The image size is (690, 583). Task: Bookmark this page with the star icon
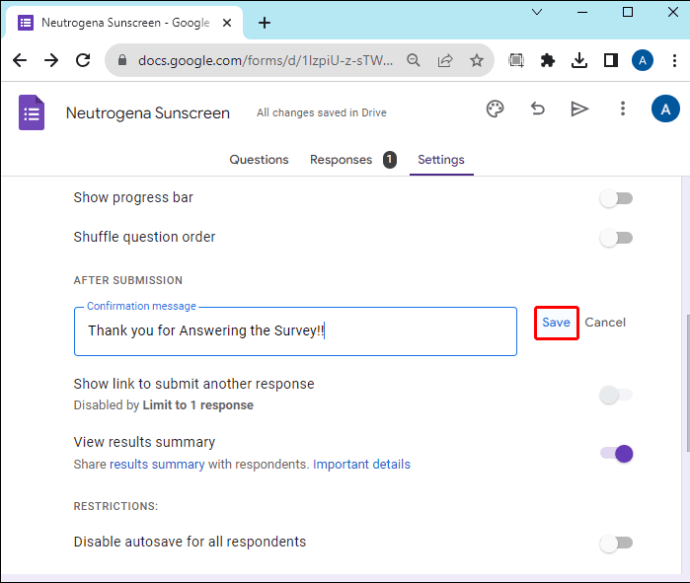477,60
